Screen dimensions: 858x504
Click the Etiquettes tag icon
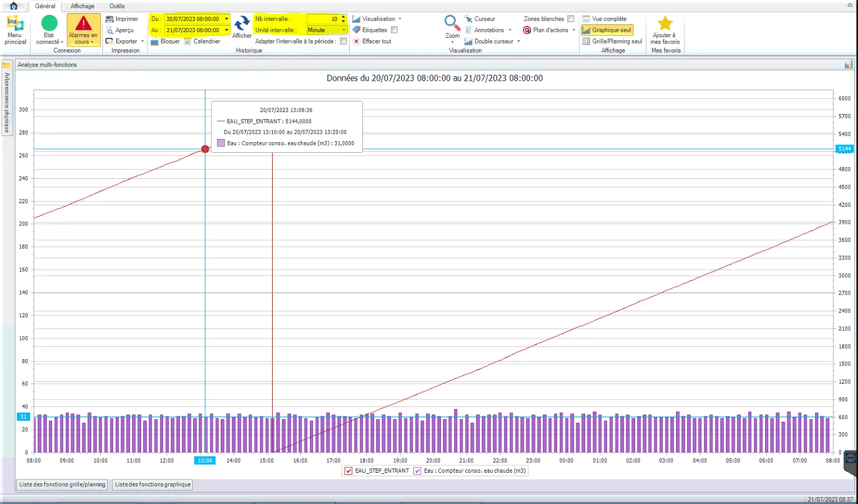pos(356,30)
